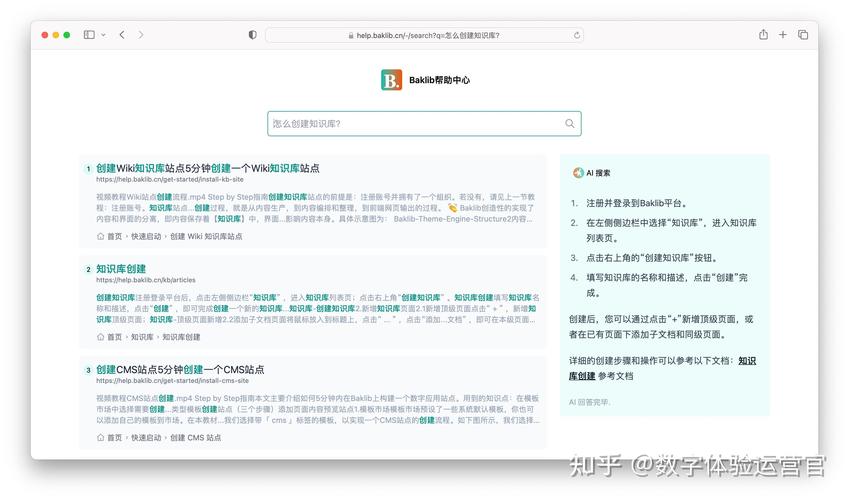Open result 创建Wiki知识库站点5分钟创建一个Wiki知识库站点
This screenshot has width=849, height=500.
pos(207,168)
